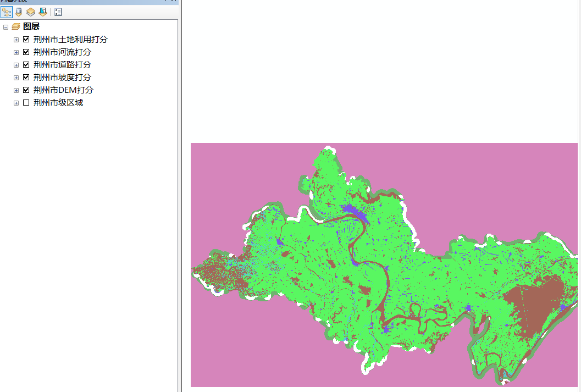Open table of contents Options button
The height and width of the screenshot is (392, 581).
tap(58, 12)
